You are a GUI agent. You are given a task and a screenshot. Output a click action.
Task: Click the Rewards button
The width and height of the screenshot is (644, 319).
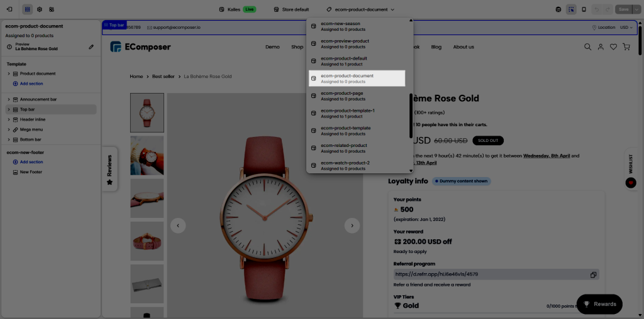[x=599, y=304]
